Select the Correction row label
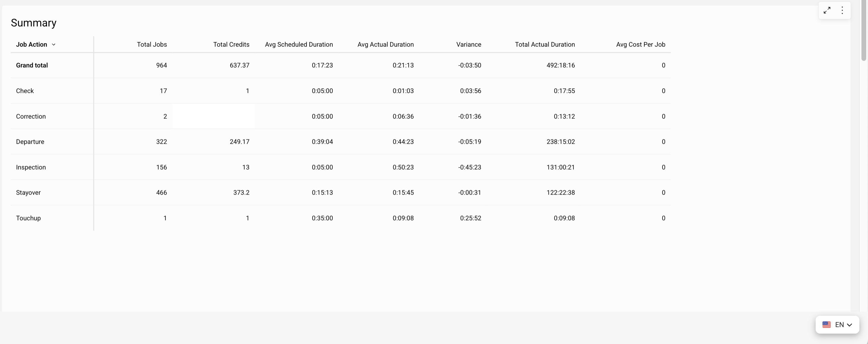868x344 pixels. tap(31, 116)
